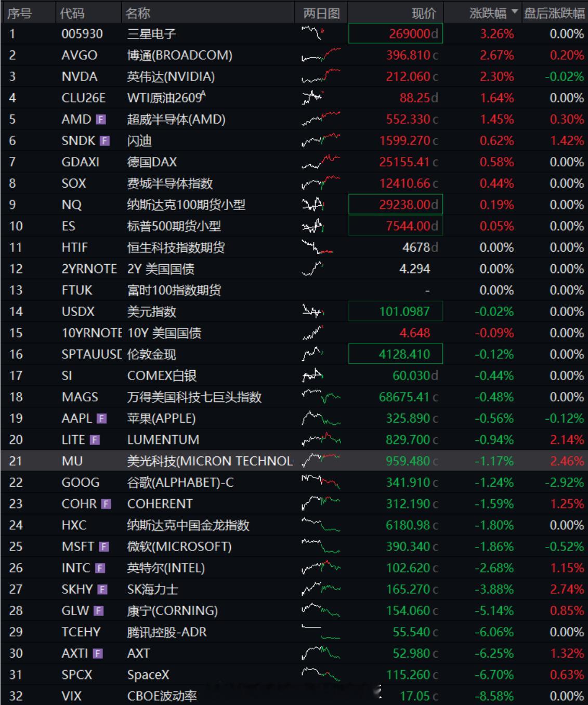
Task: Select the 2YRNOTE code cell
Action: 89,269
